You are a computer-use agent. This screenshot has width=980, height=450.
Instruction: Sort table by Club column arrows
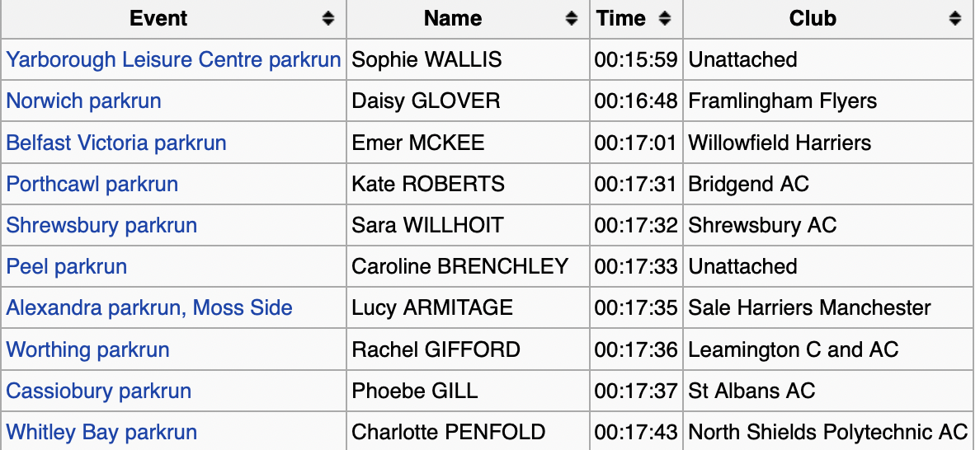(954, 19)
